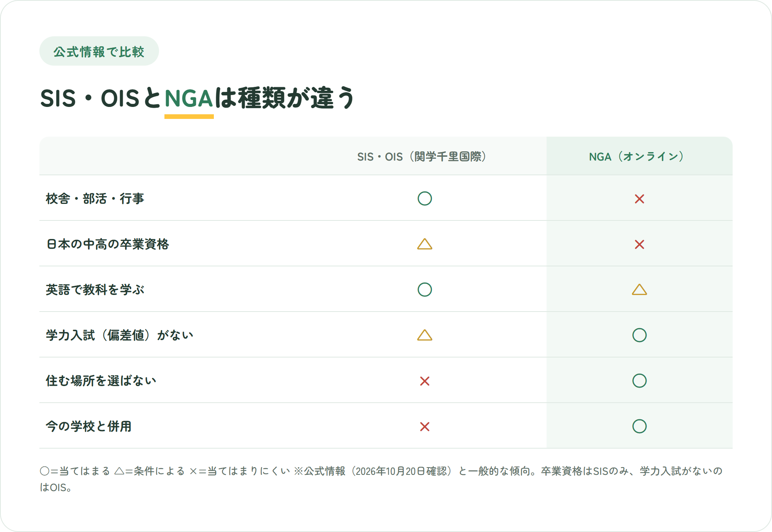Image resolution: width=772 pixels, height=532 pixels.
Task: Click the SIS・OIS red cross for 住む場所を選ばない
Action: tap(425, 381)
